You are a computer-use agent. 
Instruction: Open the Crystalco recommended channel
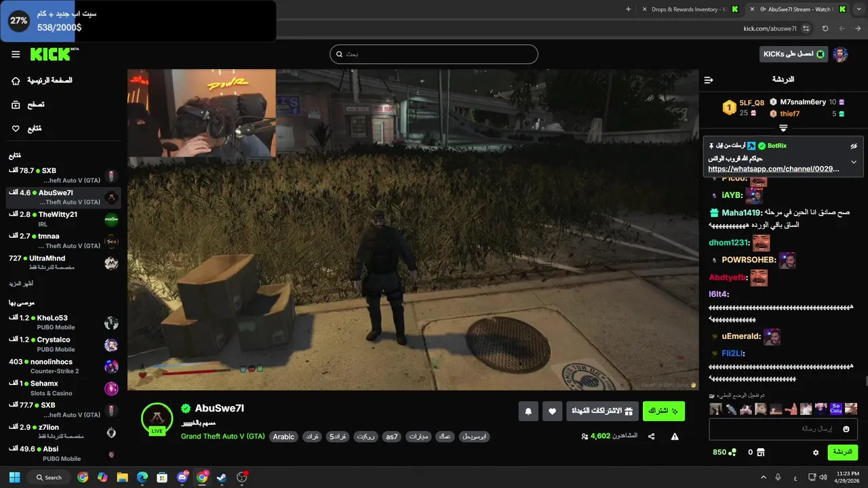click(x=64, y=344)
